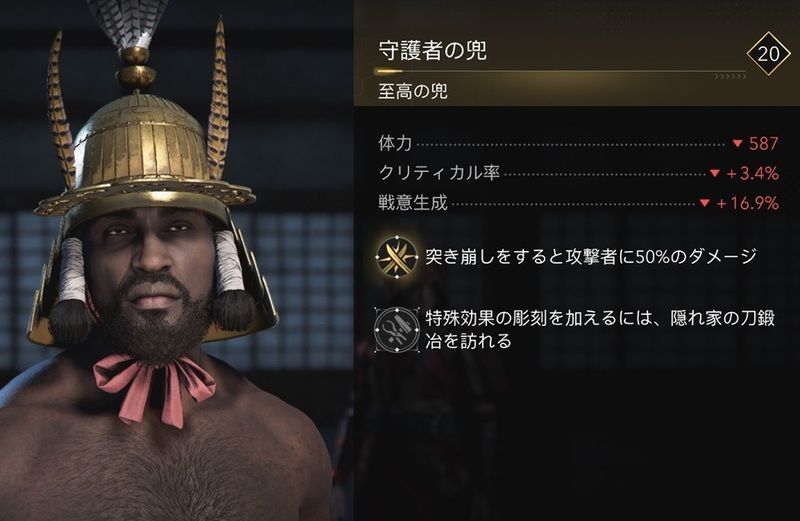Click red down arrow beside +3.4%
800x521 pixels.
(714, 173)
